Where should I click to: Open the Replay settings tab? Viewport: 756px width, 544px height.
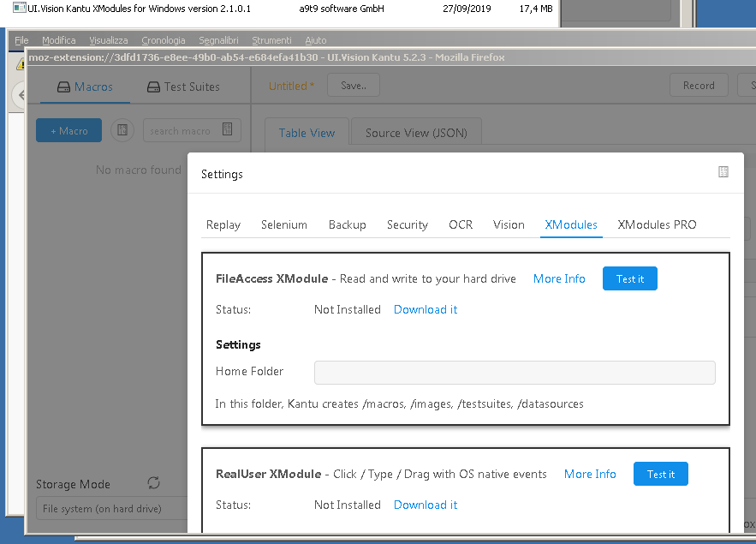(223, 224)
